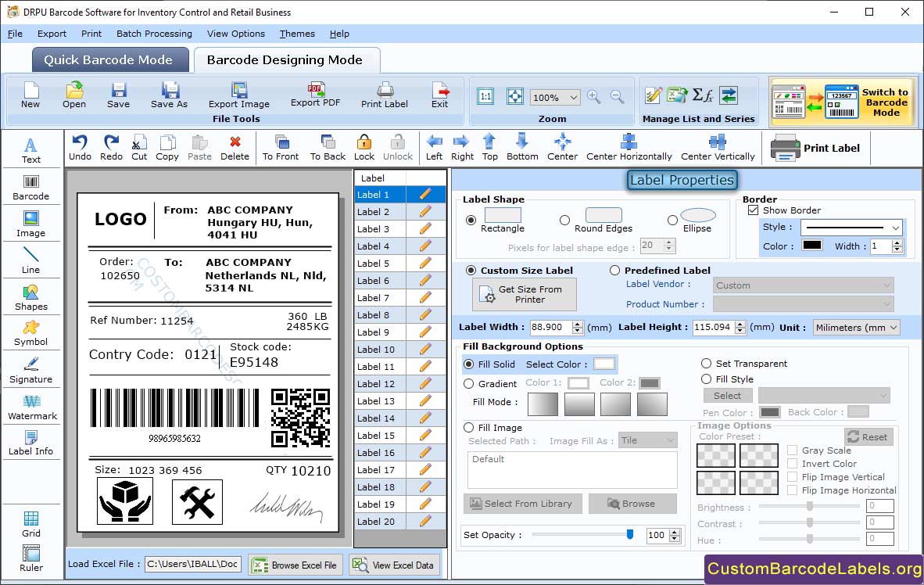Click Browse Excel File button
Viewport: 924px width, 585px height.
pos(295,565)
